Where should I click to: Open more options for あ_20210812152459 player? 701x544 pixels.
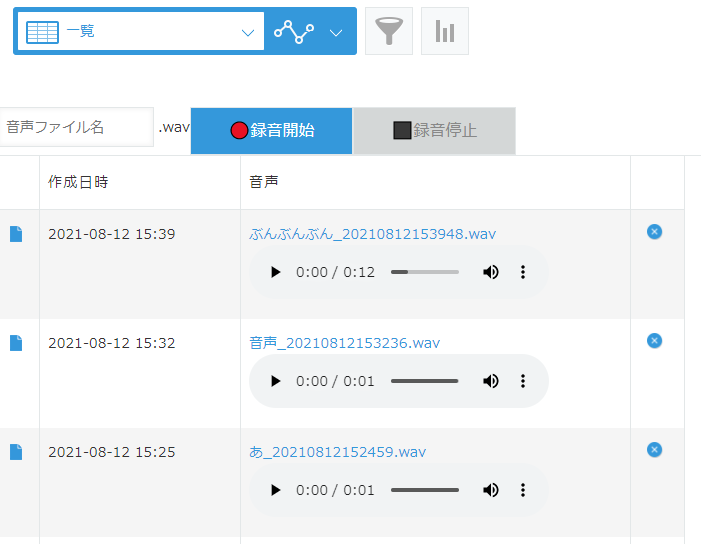coord(523,490)
